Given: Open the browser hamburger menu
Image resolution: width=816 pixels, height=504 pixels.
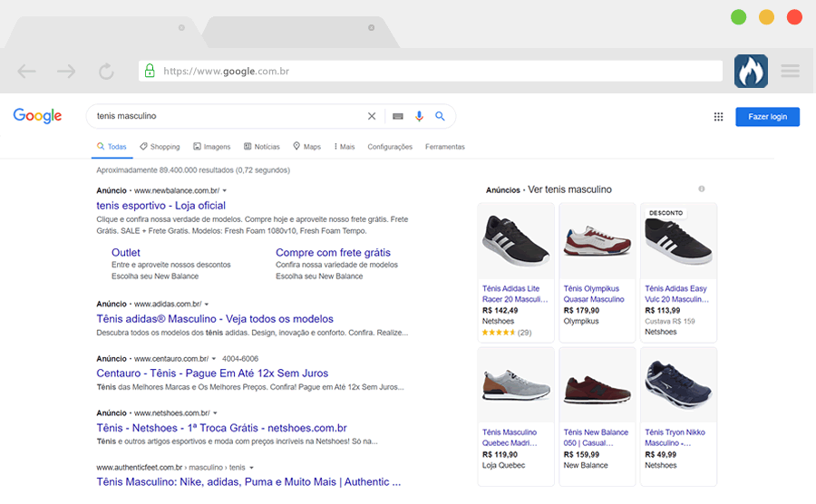Looking at the screenshot, I should pos(790,71).
